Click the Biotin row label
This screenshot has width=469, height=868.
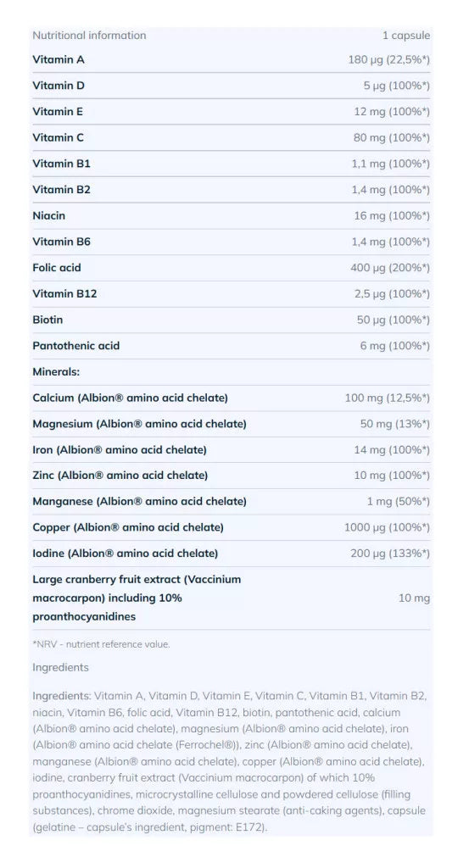pyautogui.click(x=47, y=320)
